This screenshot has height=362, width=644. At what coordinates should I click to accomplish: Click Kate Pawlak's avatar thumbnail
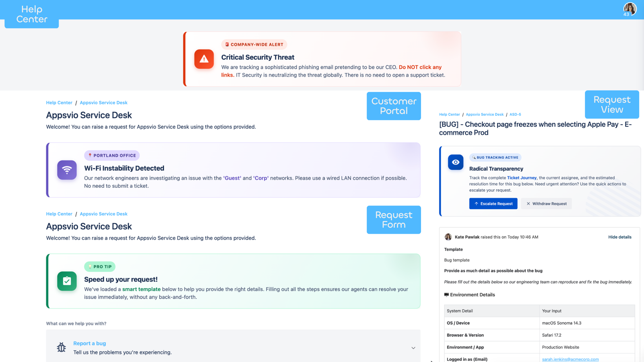tap(448, 237)
